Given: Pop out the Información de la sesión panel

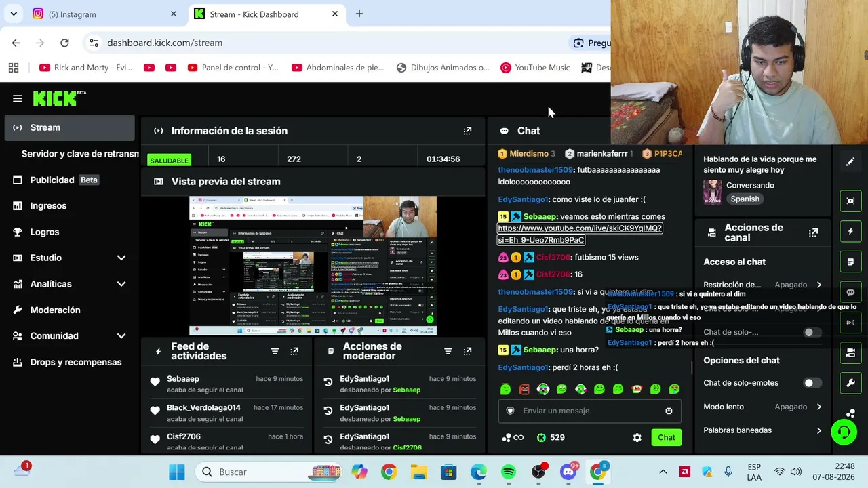Looking at the screenshot, I should coord(467,131).
